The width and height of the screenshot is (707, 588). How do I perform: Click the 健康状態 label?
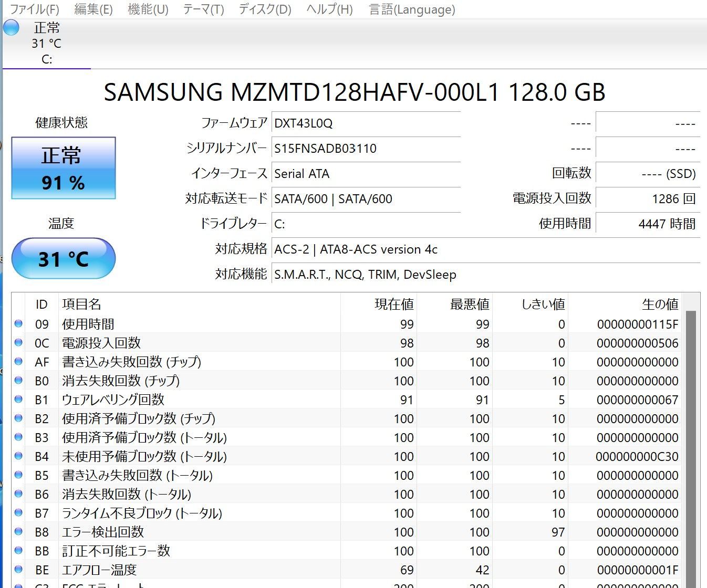click(x=61, y=123)
